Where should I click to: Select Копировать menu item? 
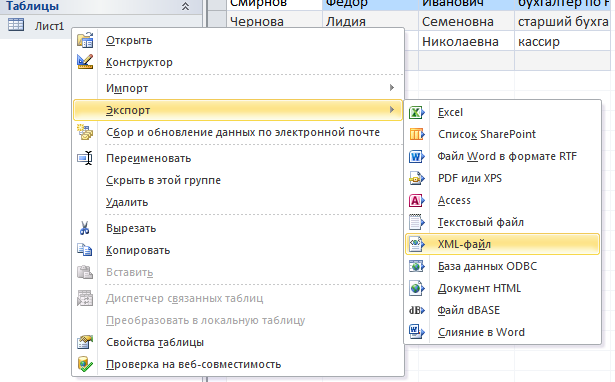pyautogui.click(x=238, y=250)
